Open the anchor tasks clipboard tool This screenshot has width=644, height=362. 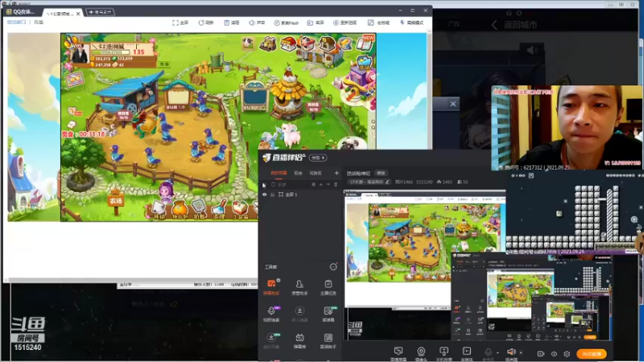[x=328, y=287]
